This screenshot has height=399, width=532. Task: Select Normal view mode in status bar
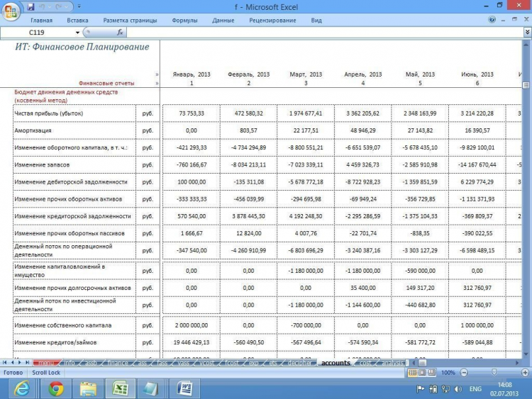coord(411,372)
